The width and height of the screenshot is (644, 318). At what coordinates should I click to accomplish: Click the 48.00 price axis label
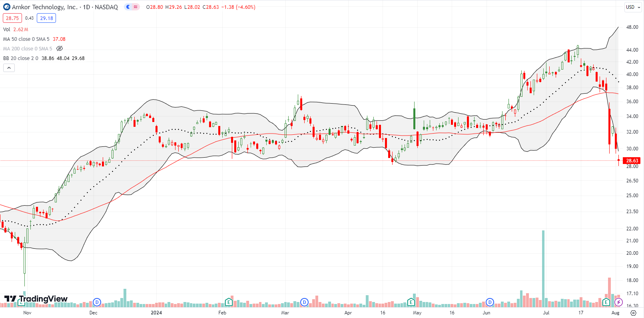coord(632,27)
